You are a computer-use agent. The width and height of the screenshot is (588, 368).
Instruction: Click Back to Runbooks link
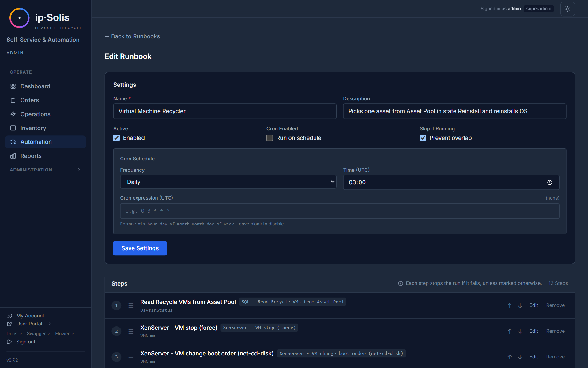coord(132,36)
